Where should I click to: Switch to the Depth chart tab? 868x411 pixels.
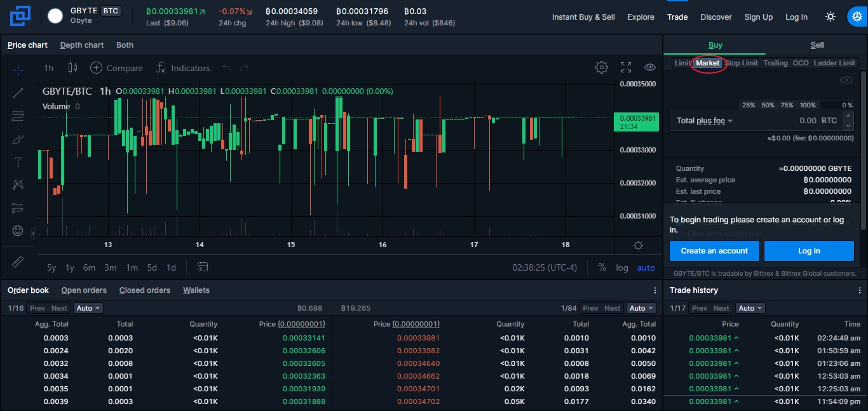point(82,45)
